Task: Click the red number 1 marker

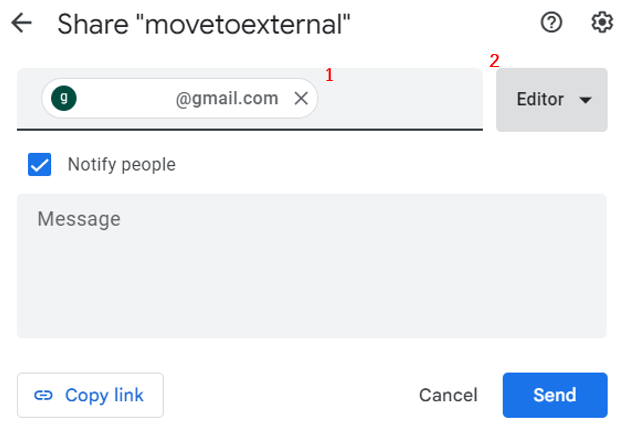Action: click(329, 75)
